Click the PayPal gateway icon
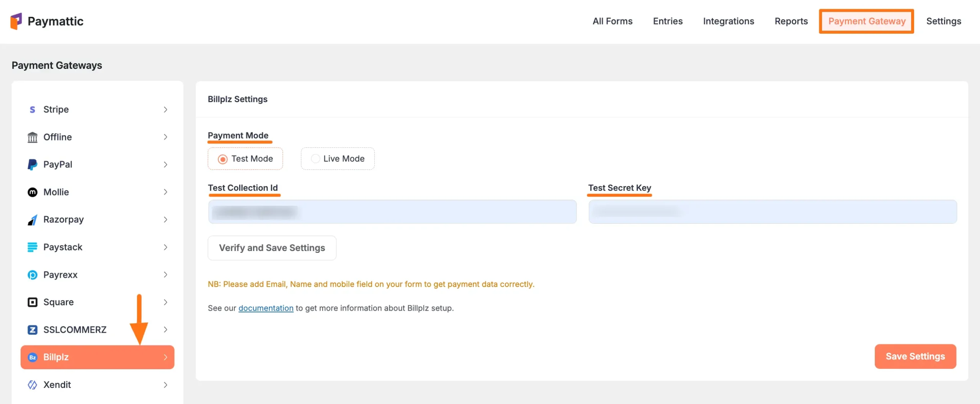The height and width of the screenshot is (404, 980). click(x=33, y=164)
